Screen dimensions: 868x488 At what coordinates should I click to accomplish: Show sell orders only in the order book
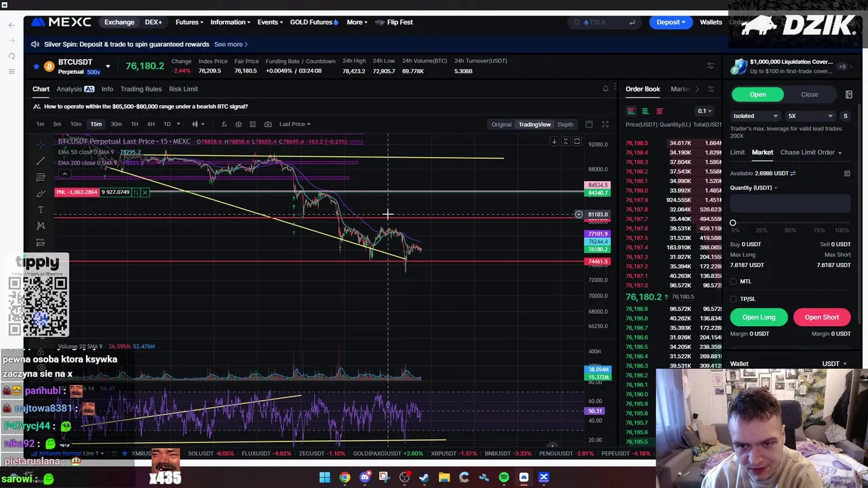pyautogui.click(x=659, y=111)
